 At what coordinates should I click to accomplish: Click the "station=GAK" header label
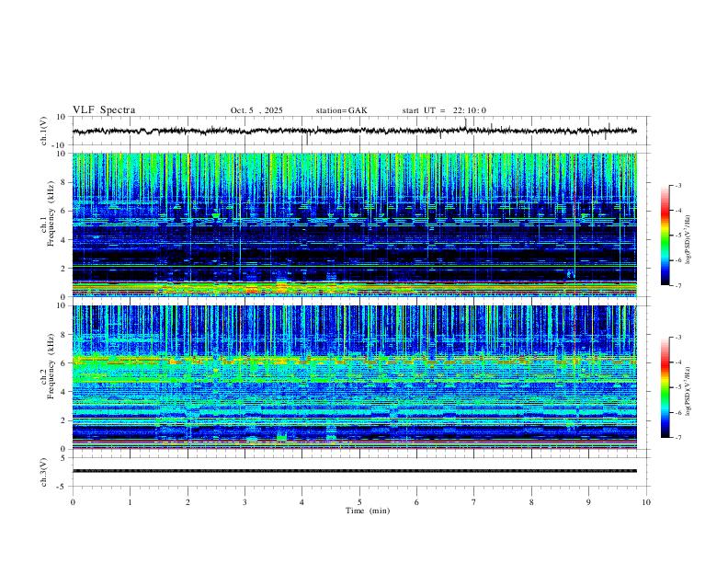click(x=341, y=110)
